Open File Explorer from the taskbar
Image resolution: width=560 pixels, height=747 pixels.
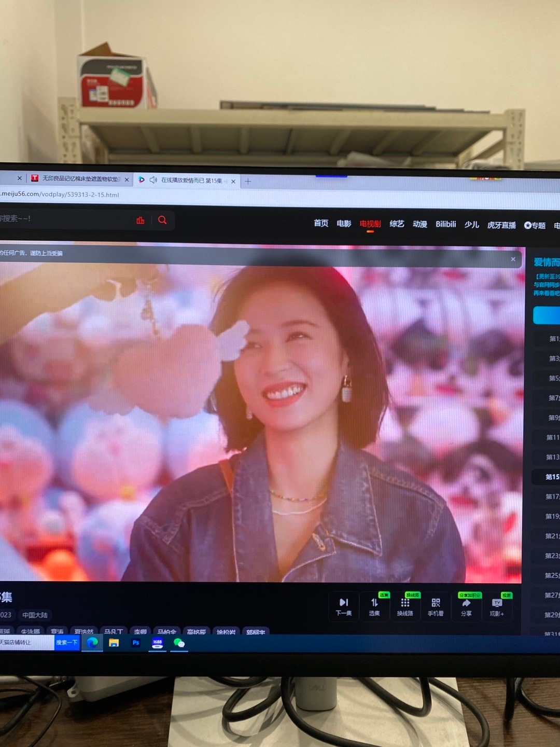click(114, 643)
